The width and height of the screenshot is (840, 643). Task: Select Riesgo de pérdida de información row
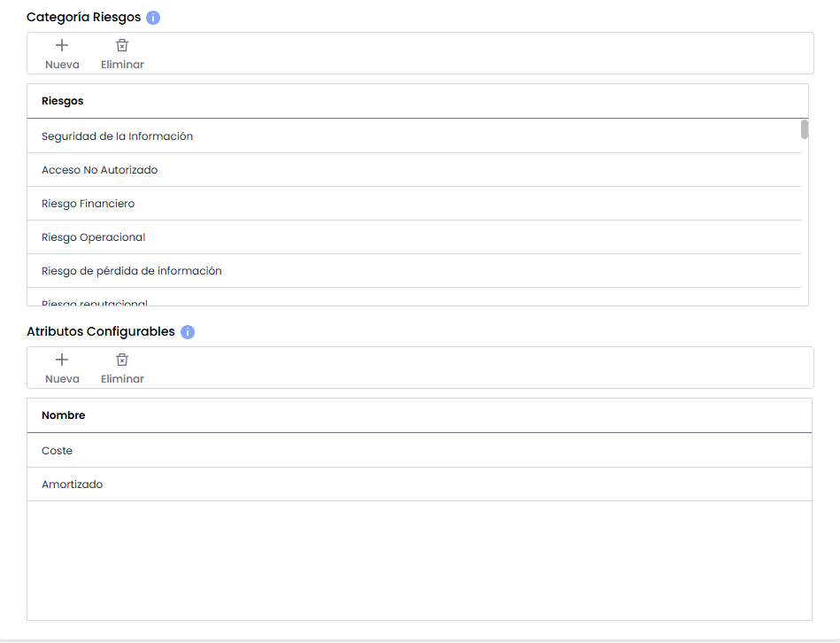click(x=131, y=271)
